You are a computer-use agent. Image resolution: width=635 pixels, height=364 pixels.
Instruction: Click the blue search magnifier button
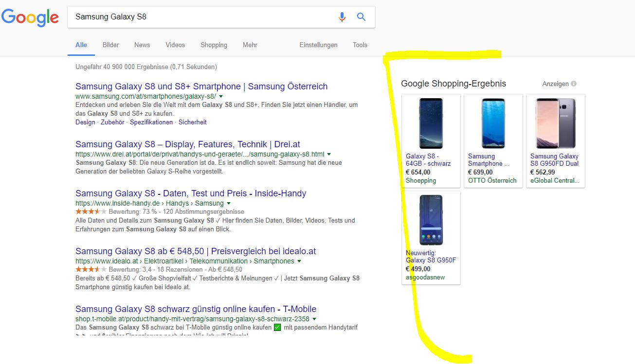pos(361,17)
